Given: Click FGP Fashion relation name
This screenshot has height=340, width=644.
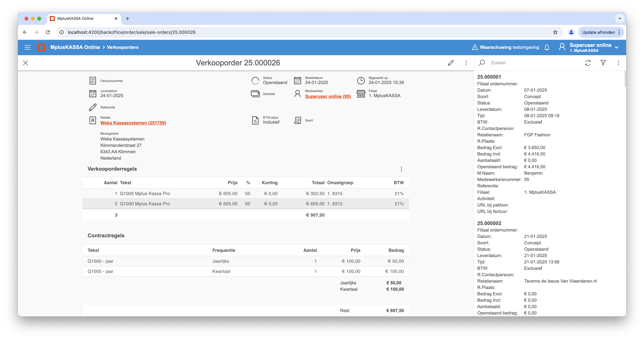Looking at the screenshot, I should point(537,135).
